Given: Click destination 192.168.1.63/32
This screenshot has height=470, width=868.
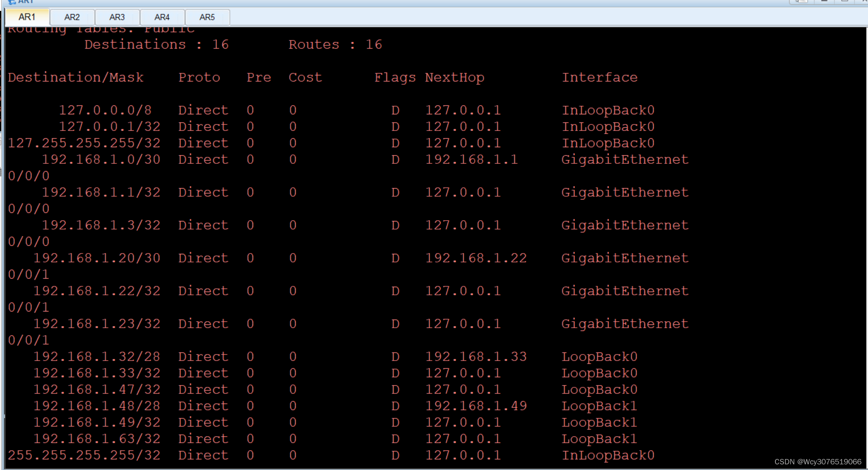Looking at the screenshot, I should point(97,439).
